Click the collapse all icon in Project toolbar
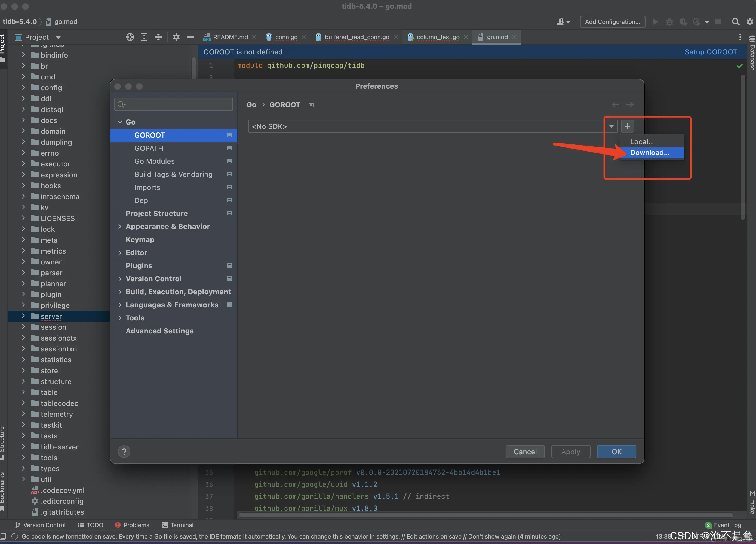756x544 pixels. 158,37
